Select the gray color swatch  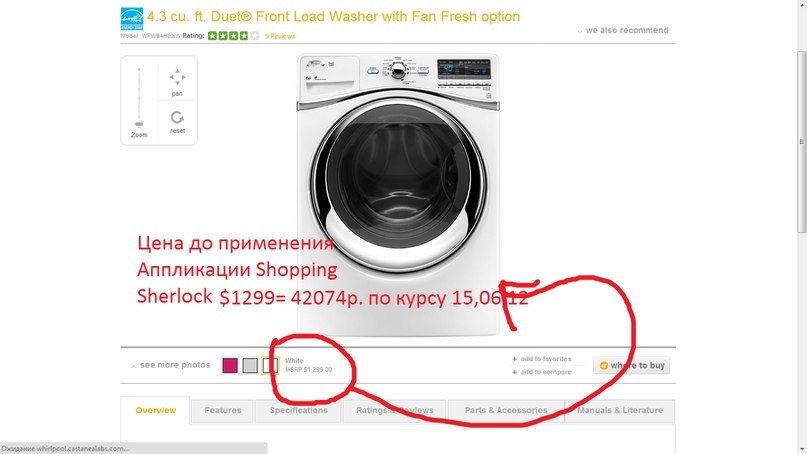(250, 365)
